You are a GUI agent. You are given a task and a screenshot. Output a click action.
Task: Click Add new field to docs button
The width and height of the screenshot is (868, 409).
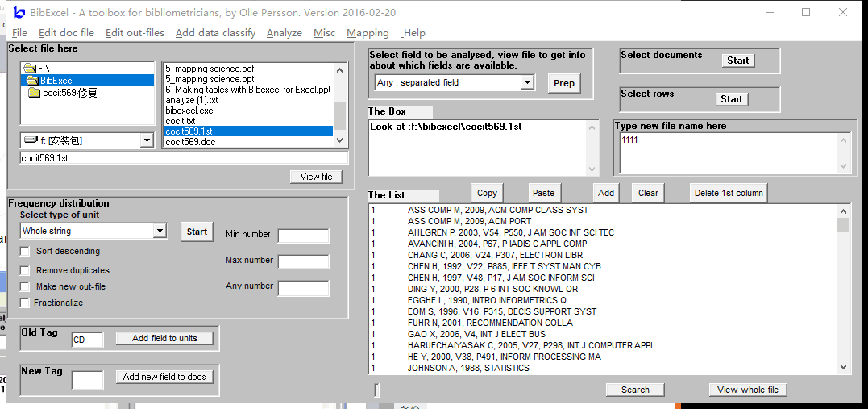[164, 377]
